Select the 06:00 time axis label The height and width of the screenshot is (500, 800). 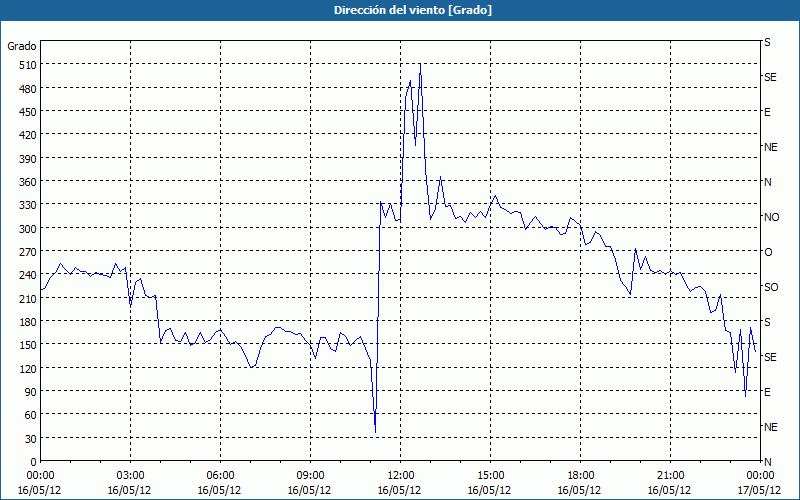(220, 476)
